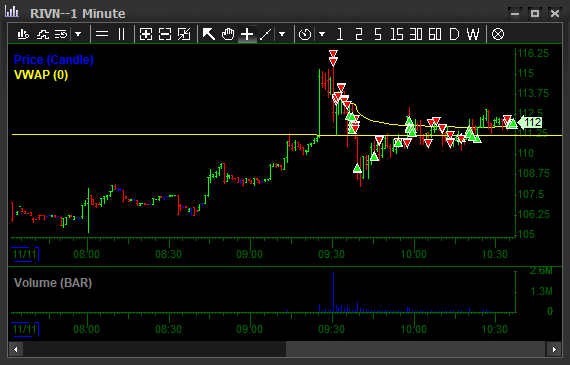The width and height of the screenshot is (570, 365).
Task: Click the 1.3M volume axis label
Action: 541,291
